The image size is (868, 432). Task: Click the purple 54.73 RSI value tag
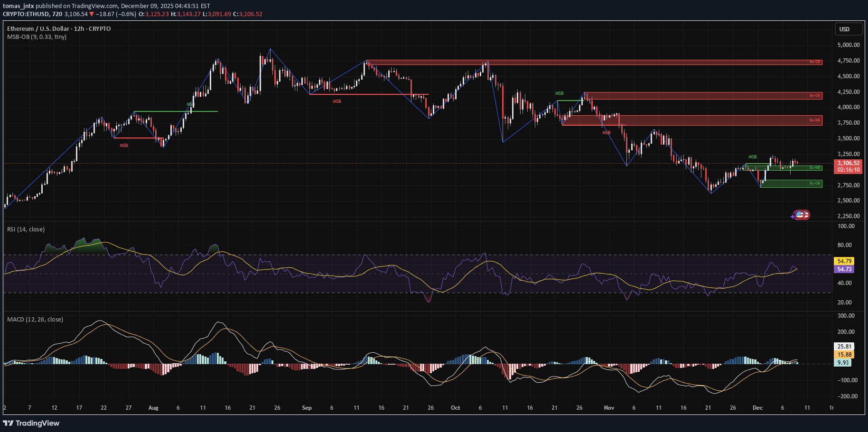[x=844, y=269]
